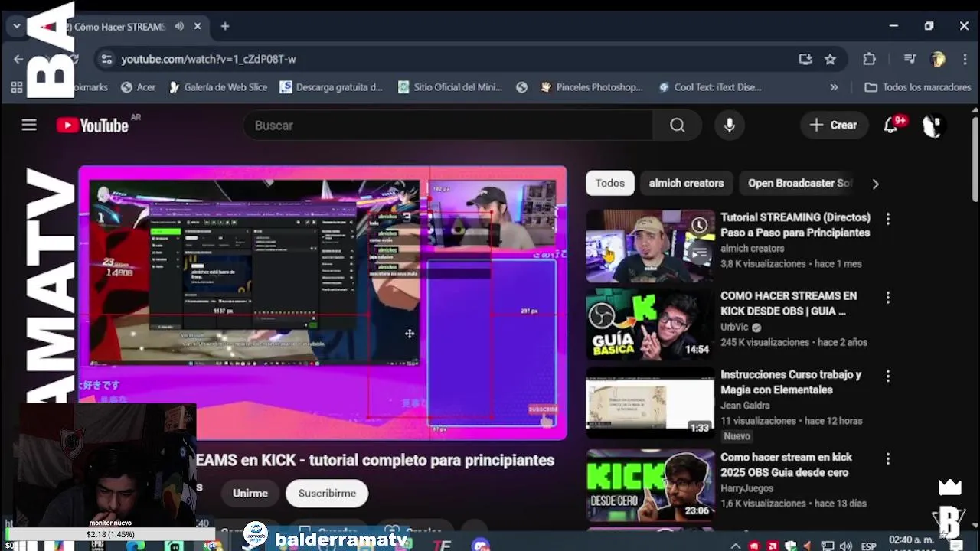
Task: Click the GUÍA BÁSICA 14:54 thumbnail
Action: 650,324
